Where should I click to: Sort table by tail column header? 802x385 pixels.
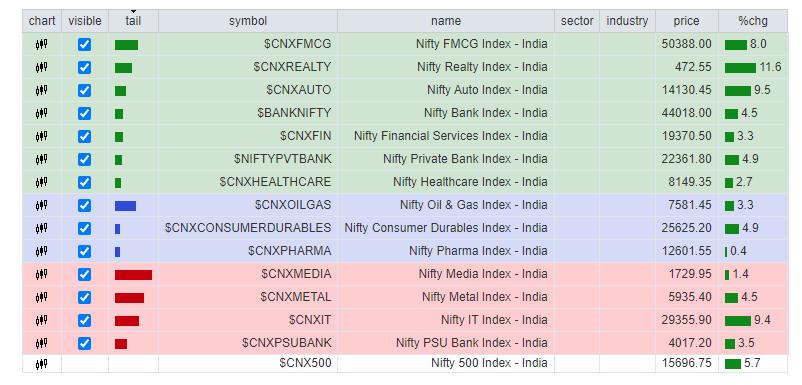coord(133,21)
